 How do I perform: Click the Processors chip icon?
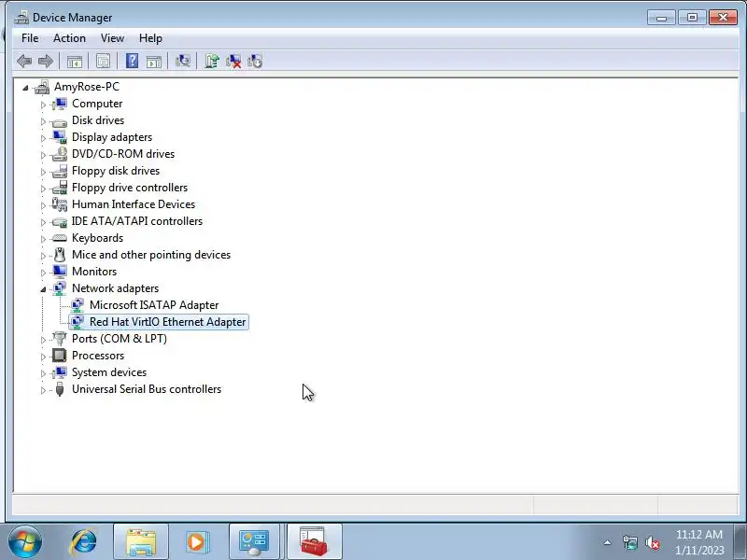[60, 356]
